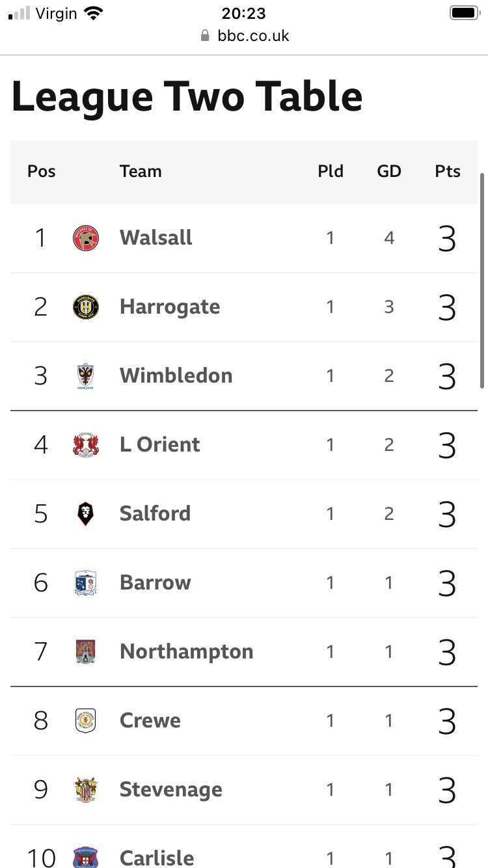Viewport: 488px width, 868px height.
Task: Open the Northampton team page
Action: point(187,652)
